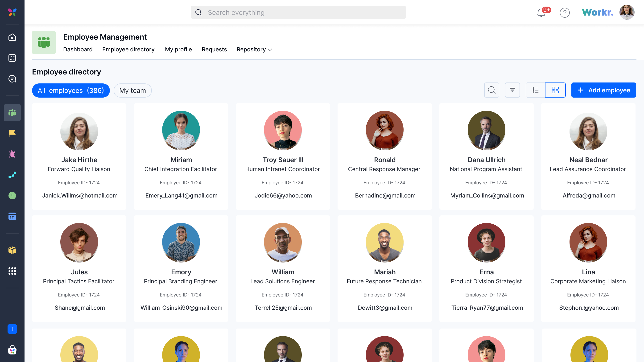Open Jules's profile photo
This screenshot has width=644, height=362.
tap(79, 243)
